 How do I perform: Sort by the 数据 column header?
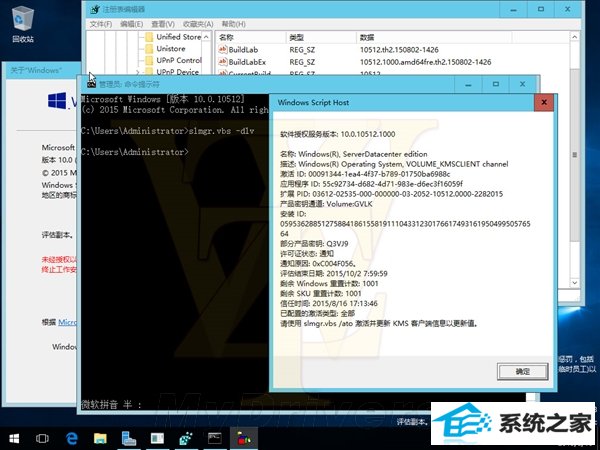click(434, 37)
